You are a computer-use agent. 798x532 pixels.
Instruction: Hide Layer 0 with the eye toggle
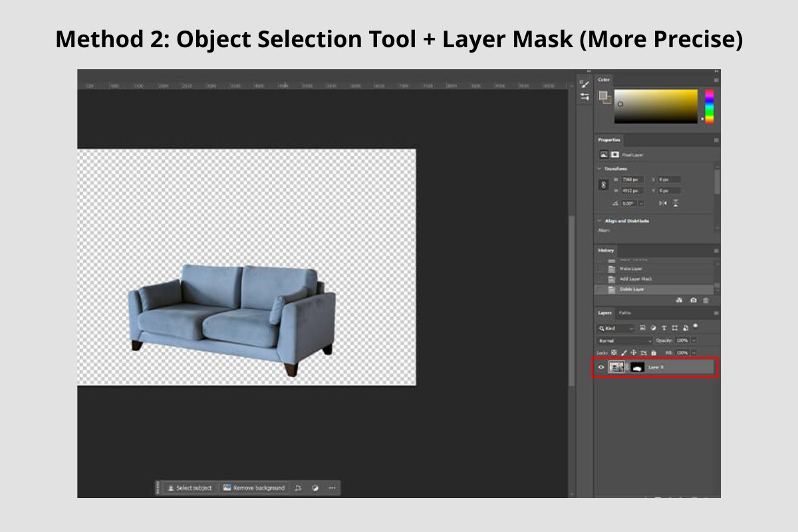pos(600,366)
